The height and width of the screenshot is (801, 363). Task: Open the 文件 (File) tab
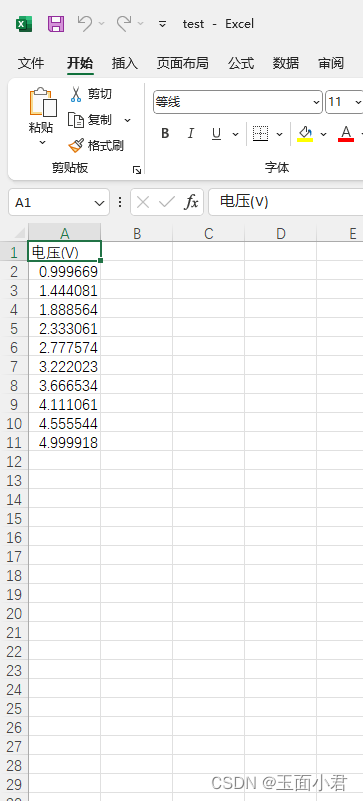(31, 63)
